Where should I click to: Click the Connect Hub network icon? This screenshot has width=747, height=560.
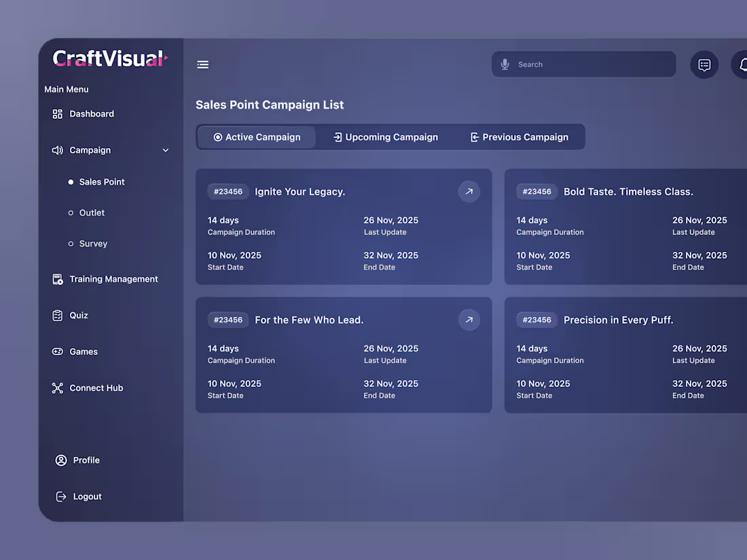(57, 388)
